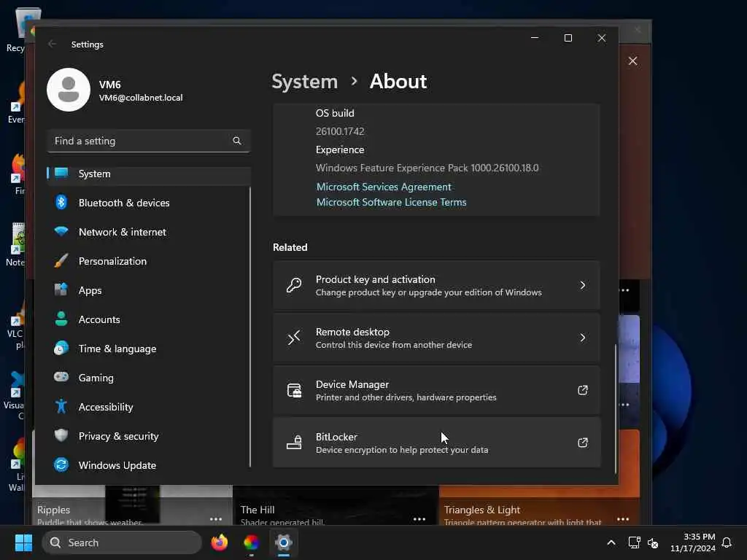Image resolution: width=747 pixels, height=560 pixels.
Task: Open the System breadcrumb link
Action: tap(304, 82)
